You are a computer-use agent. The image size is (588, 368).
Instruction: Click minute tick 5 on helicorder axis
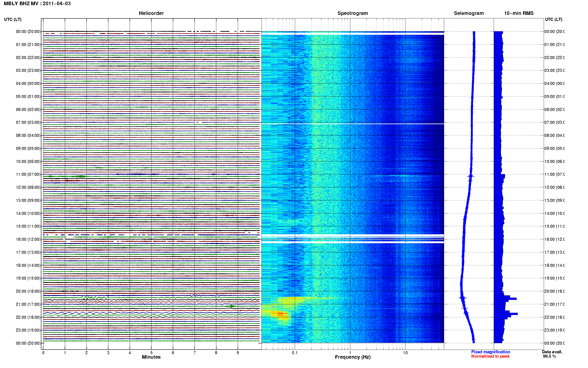151,353
